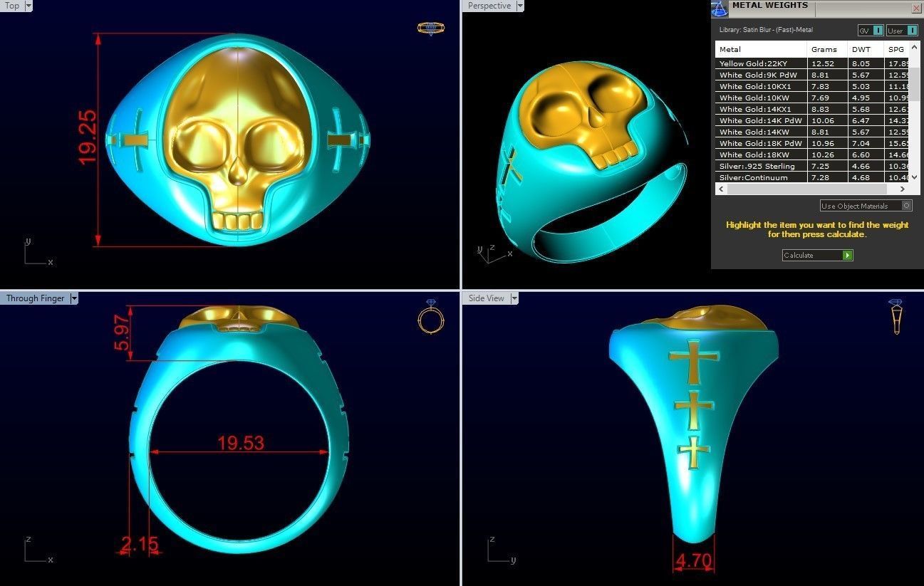The width and height of the screenshot is (924, 586).
Task: Click the scroll right arrow under metal table
Action: [x=903, y=189]
